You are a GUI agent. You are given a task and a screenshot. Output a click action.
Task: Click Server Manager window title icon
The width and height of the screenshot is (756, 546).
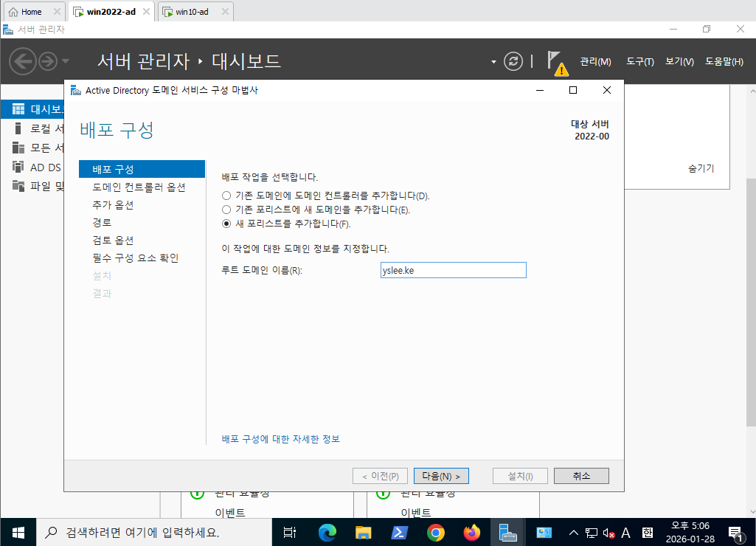[8, 30]
